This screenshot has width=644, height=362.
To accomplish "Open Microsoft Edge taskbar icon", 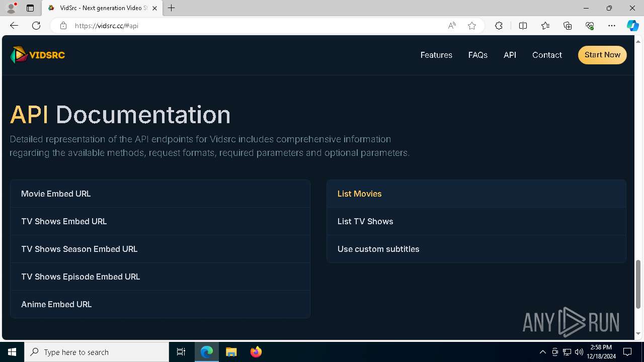I will click(207, 352).
